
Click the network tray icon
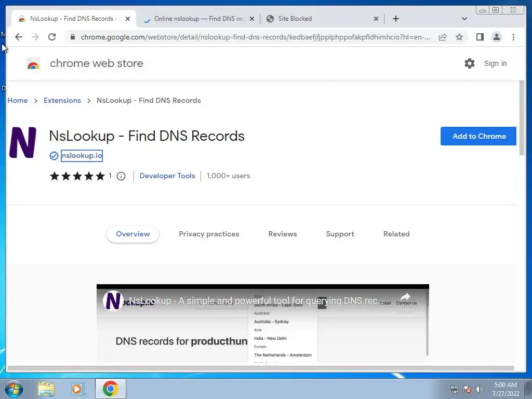(x=454, y=389)
